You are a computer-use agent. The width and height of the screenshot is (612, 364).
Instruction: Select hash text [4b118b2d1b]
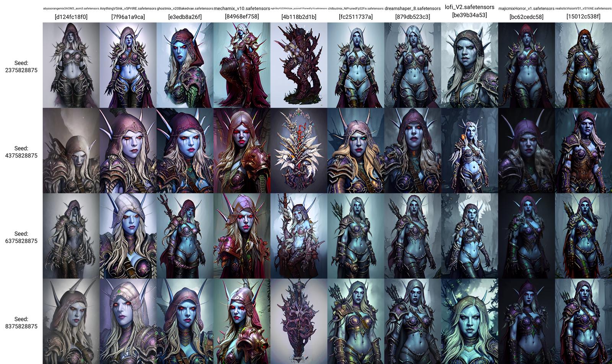[299, 17]
